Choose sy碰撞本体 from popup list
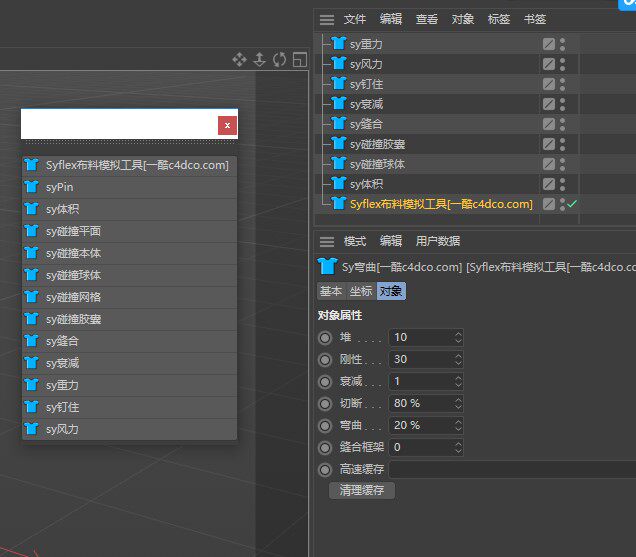This screenshot has width=636, height=557. [x=129, y=253]
